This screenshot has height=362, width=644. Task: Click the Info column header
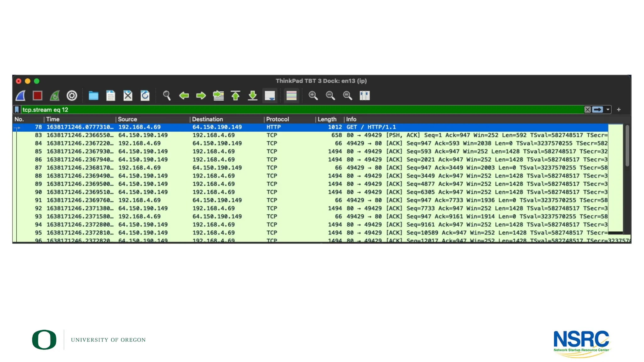click(x=351, y=119)
